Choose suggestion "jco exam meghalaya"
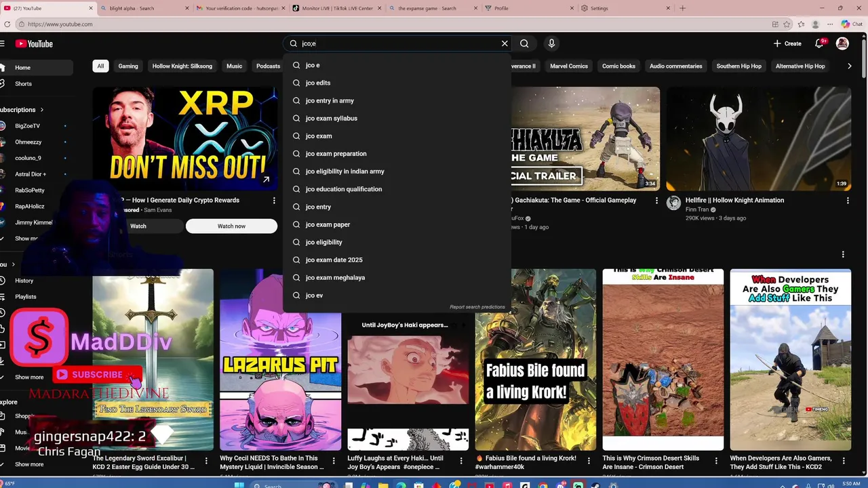Viewport: 868px width, 488px height. coord(397,277)
